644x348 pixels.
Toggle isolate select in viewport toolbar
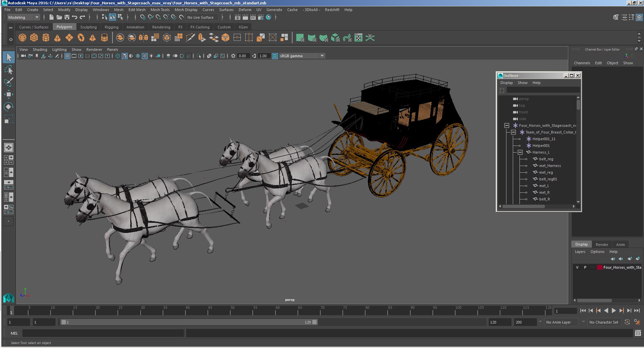click(x=199, y=56)
